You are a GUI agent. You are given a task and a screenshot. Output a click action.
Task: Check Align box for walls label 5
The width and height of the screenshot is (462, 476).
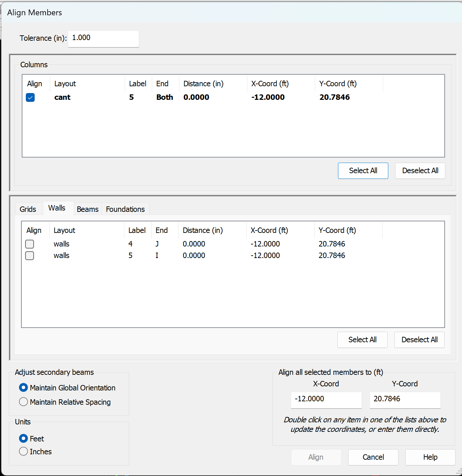[30, 256]
